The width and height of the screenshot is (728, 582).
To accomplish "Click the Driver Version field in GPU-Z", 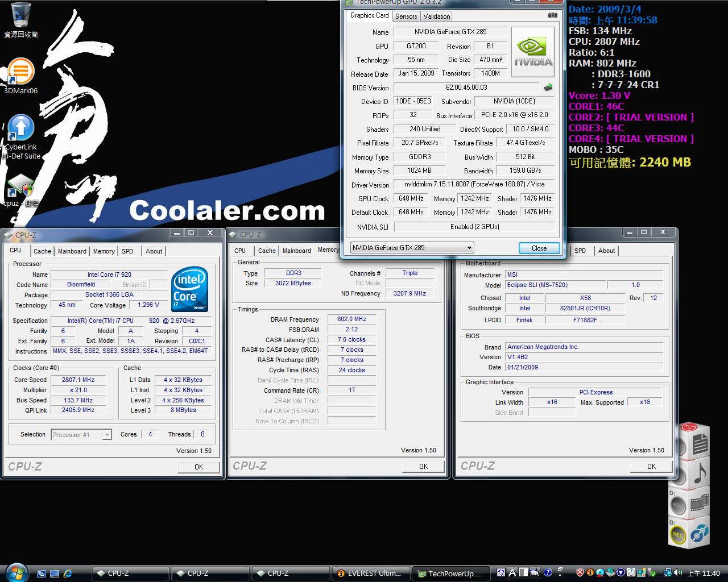I will tap(474, 184).
